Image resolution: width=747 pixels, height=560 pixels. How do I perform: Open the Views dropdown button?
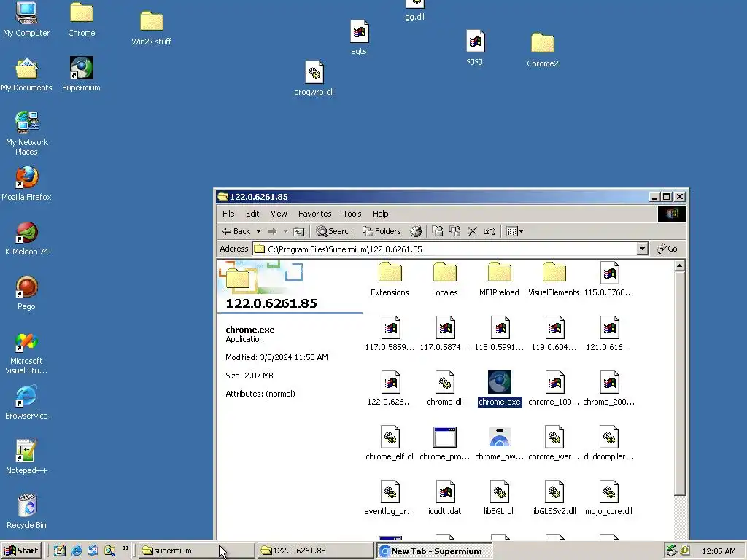pos(514,231)
